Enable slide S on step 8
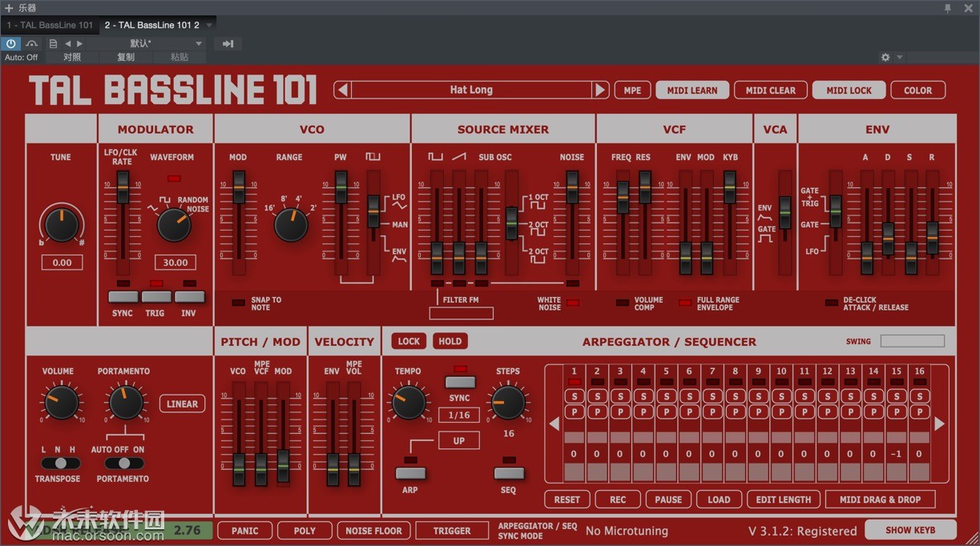This screenshot has width=980, height=546. tap(736, 396)
